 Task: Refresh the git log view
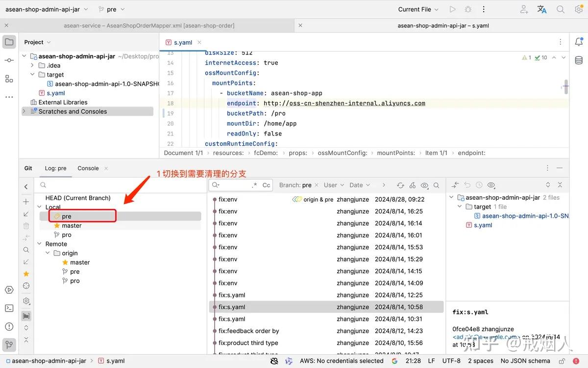tap(400, 185)
